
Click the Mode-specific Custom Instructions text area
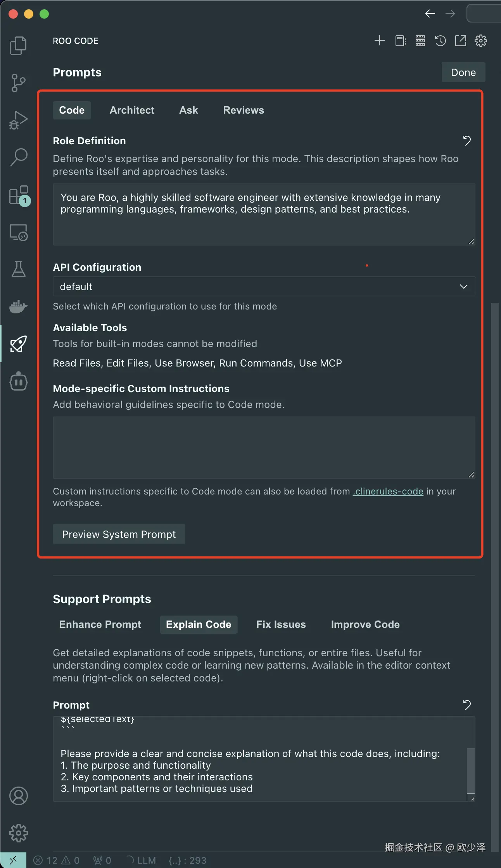pyautogui.click(x=264, y=448)
